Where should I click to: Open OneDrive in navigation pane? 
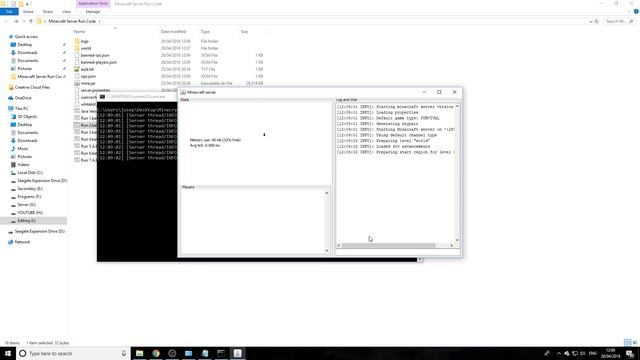[x=23, y=98]
